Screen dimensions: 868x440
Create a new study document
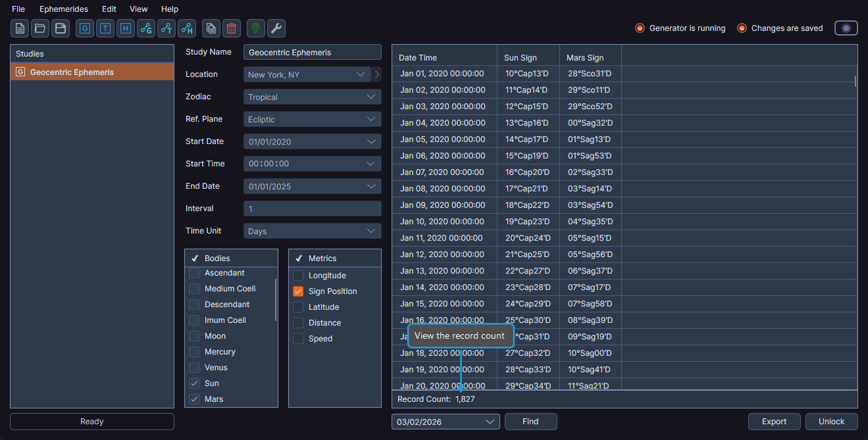(19, 28)
